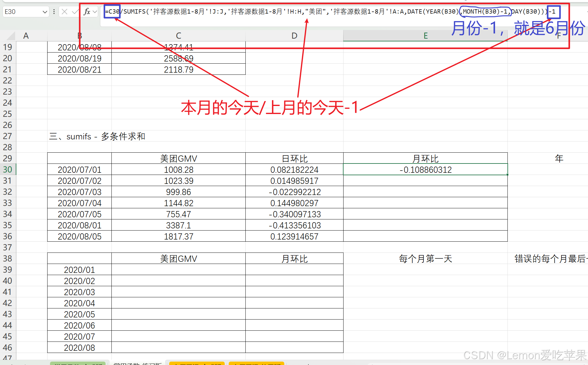Click cell with value 0.123914657

click(x=294, y=236)
